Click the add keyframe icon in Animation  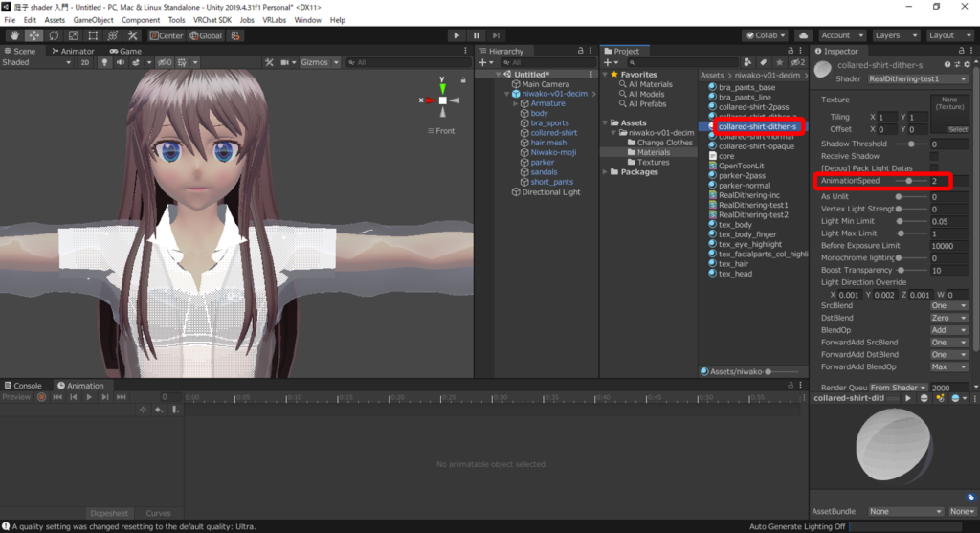(x=160, y=410)
